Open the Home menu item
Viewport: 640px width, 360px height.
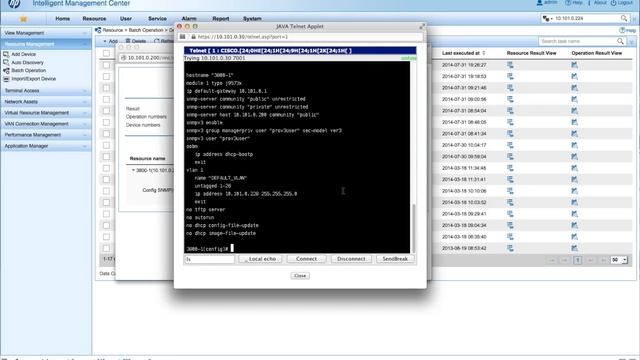tap(62, 19)
